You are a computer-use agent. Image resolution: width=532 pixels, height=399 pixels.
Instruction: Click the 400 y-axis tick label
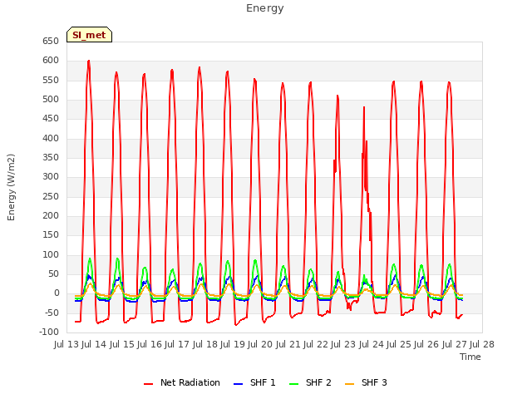(x=51, y=139)
